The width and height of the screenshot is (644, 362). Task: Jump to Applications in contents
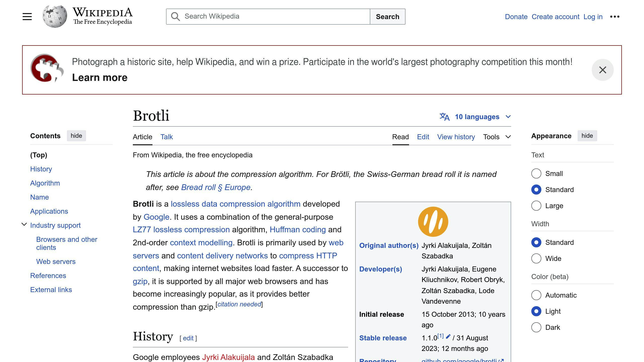(49, 211)
